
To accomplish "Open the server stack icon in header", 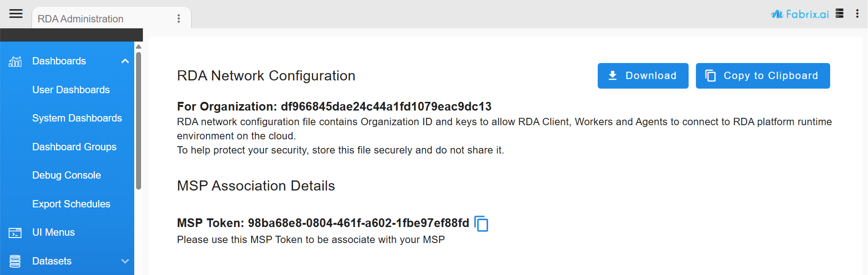I will coord(839,13).
